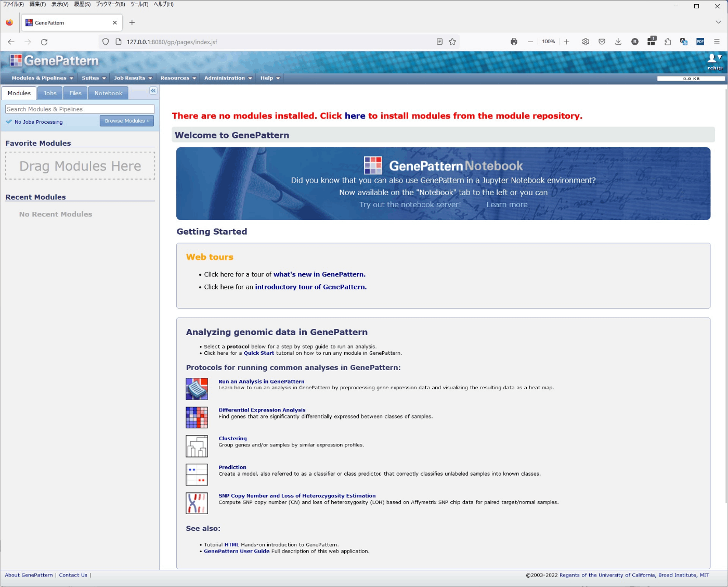The image size is (728, 587).
Task: Open the Firefox hamburger menu
Action: tap(717, 42)
